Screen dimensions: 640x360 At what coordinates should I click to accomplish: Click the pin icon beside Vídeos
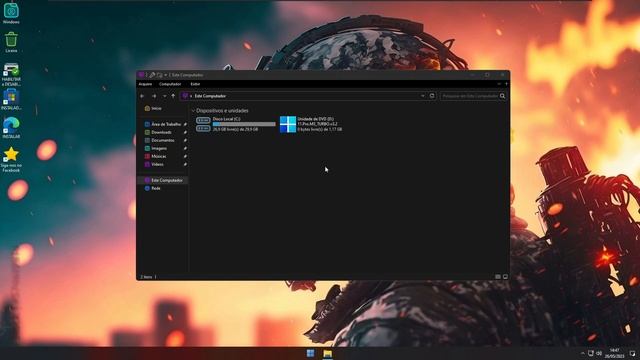185,164
